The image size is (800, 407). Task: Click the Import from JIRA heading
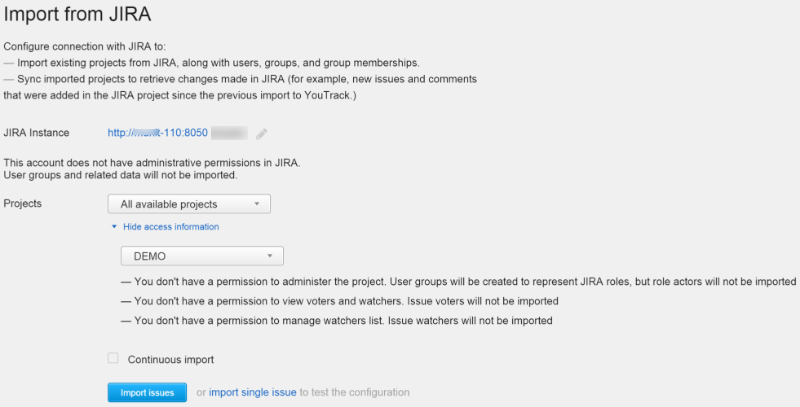click(77, 14)
